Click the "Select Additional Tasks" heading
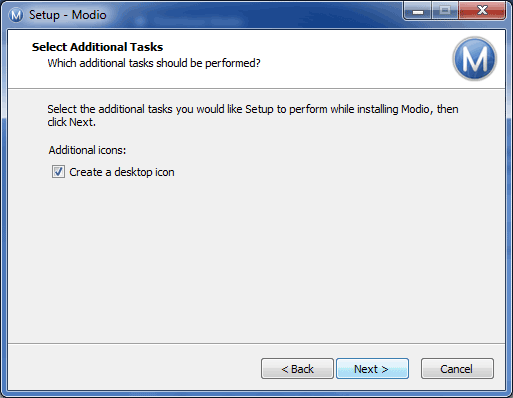This screenshot has width=513, height=398. pos(97,47)
